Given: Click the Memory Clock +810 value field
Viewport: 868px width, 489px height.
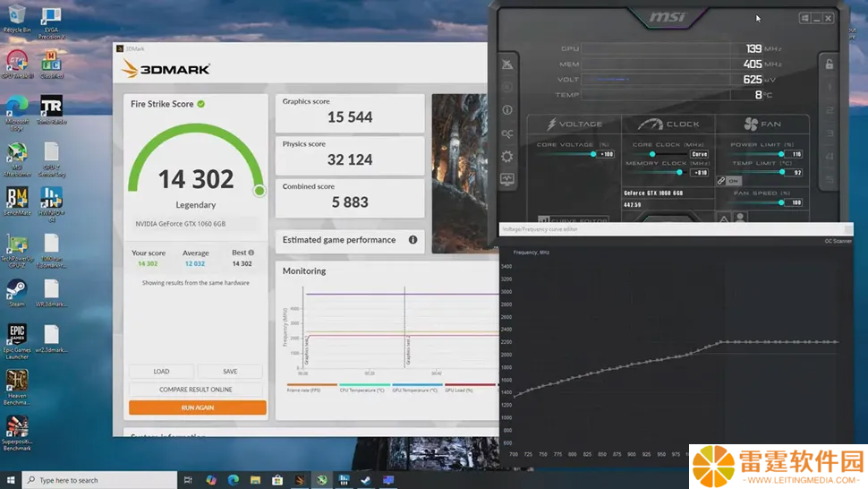Looking at the screenshot, I should click(701, 172).
